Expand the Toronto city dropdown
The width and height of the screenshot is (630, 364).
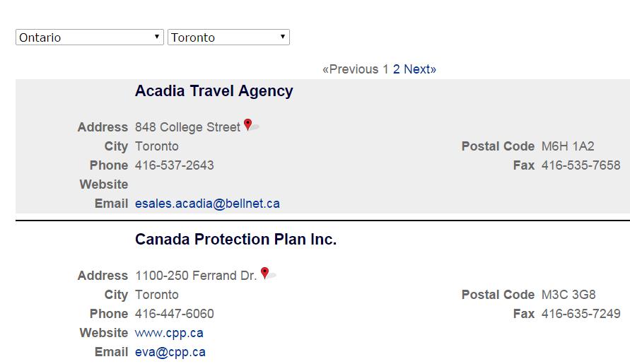pos(228,37)
